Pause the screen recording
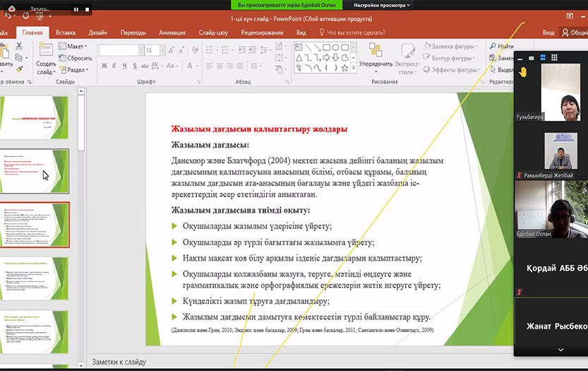Viewport: 588px width, 371px height. coord(76,10)
